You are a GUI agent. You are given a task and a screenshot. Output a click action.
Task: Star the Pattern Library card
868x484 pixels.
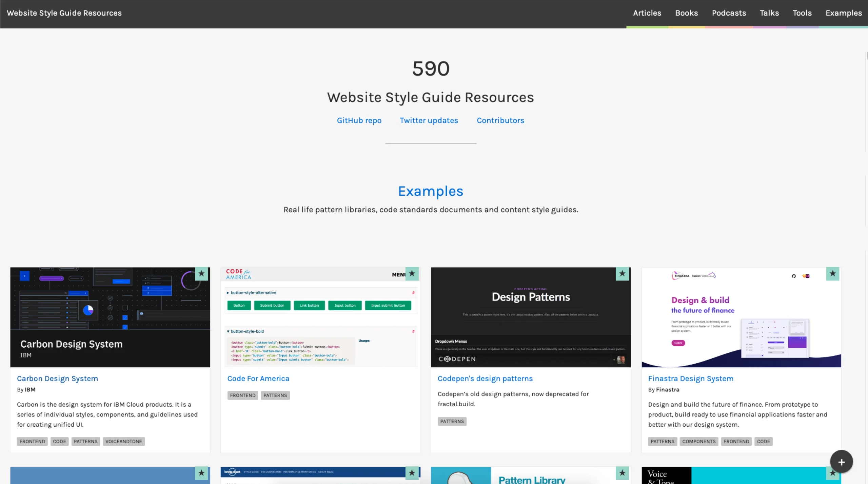(x=622, y=473)
